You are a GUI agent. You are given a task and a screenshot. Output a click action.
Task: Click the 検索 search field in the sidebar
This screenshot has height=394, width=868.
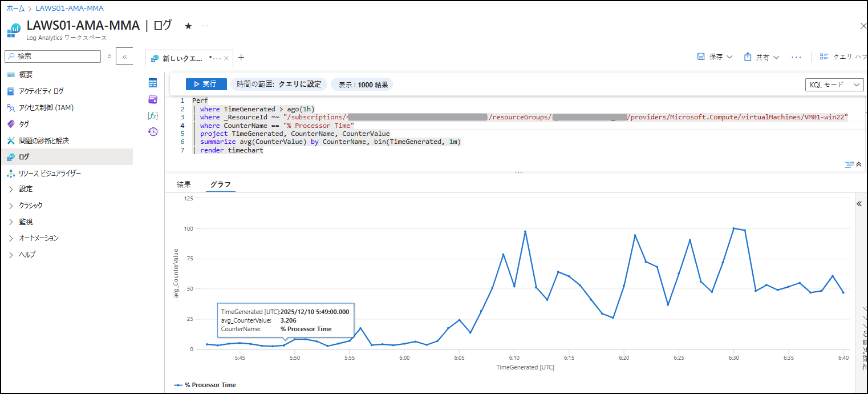52,57
